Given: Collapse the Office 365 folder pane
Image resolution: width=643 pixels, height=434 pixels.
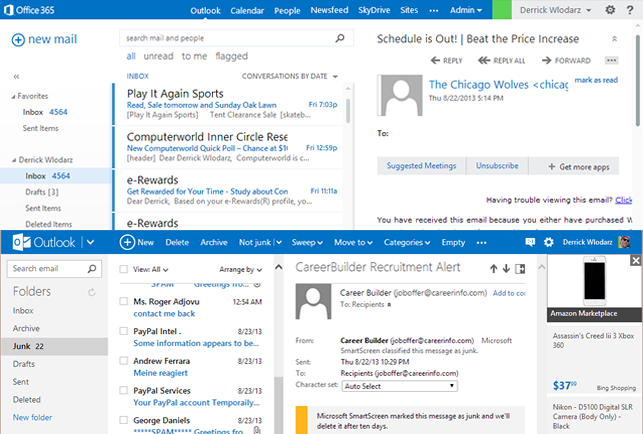Looking at the screenshot, I should tap(16, 76).
